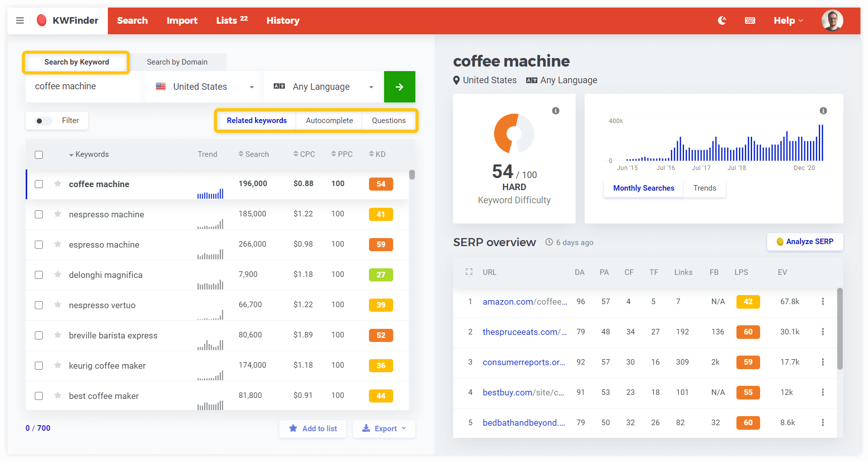Open the Import menu item

coord(182,21)
